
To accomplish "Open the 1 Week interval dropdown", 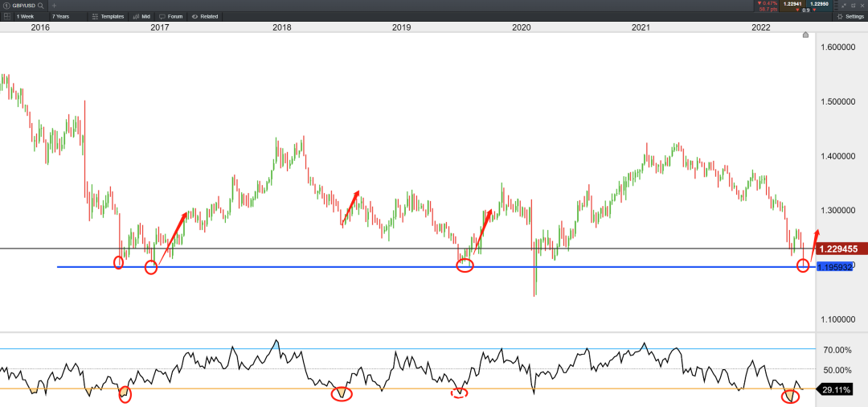I will [x=30, y=17].
